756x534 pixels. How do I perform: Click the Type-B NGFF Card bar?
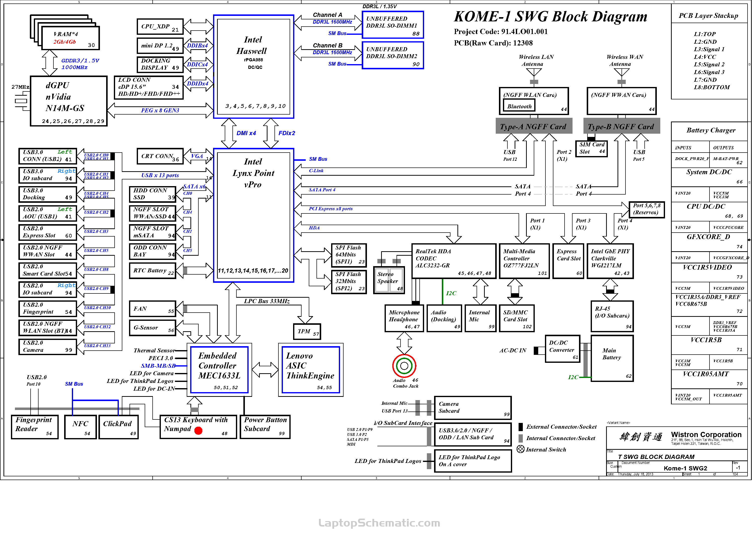point(622,126)
